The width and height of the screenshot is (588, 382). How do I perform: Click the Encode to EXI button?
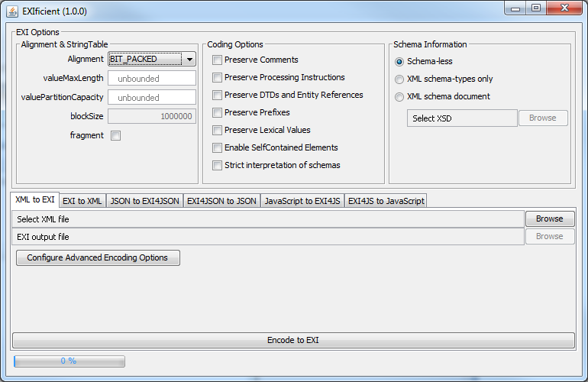pos(293,340)
